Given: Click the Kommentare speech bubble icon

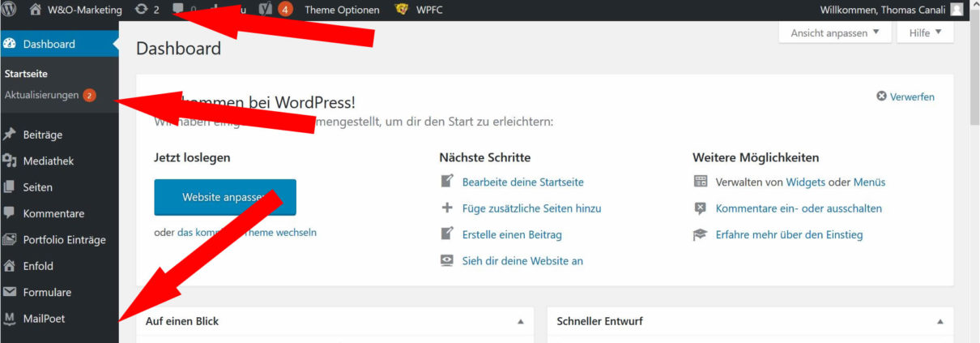Looking at the screenshot, I should [10, 212].
